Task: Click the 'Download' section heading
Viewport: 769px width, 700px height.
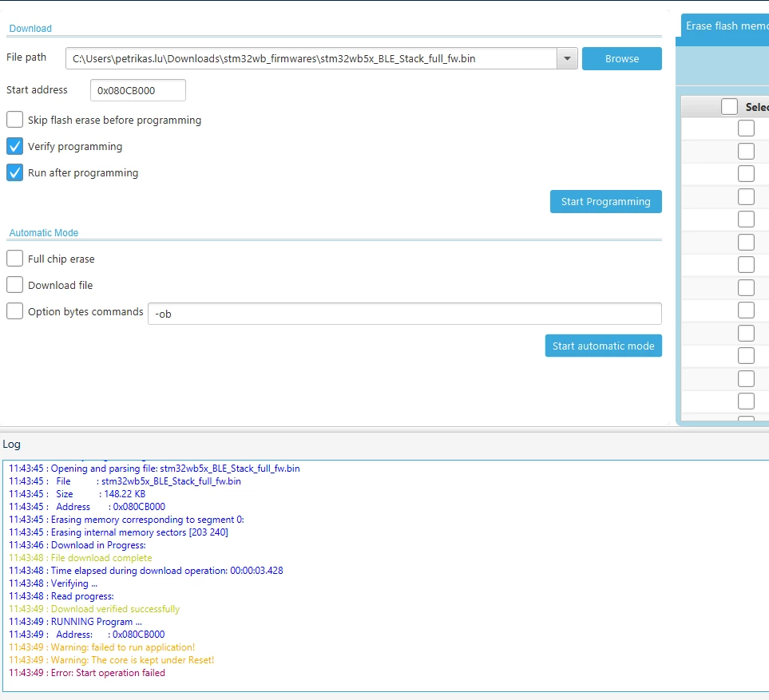Action: click(x=30, y=29)
